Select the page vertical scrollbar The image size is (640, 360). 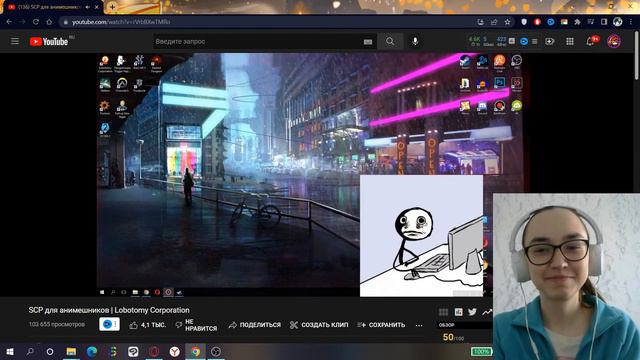click(637, 56)
